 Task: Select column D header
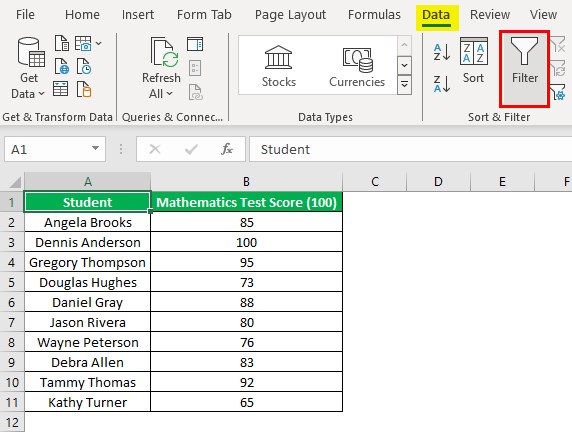(438, 181)
